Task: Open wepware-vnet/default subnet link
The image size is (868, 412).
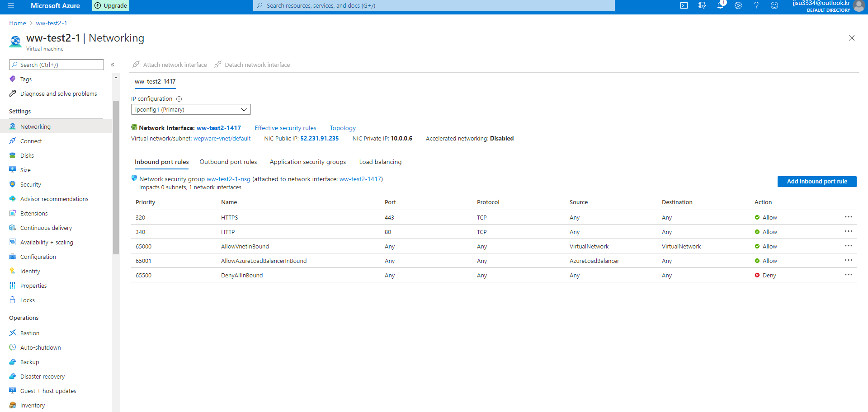Action: coord(222,138)
